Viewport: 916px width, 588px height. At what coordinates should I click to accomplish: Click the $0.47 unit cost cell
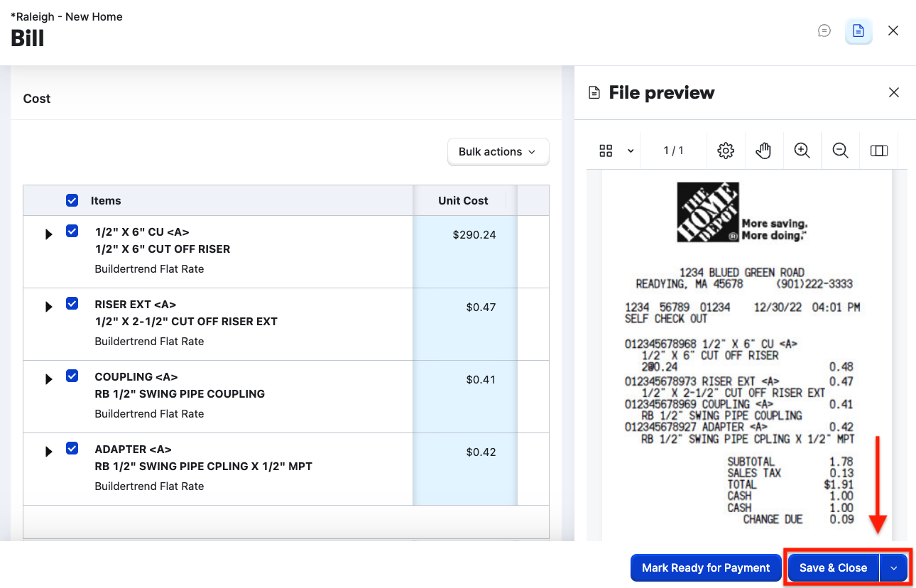pyautogui.click(x=465, y=325)
